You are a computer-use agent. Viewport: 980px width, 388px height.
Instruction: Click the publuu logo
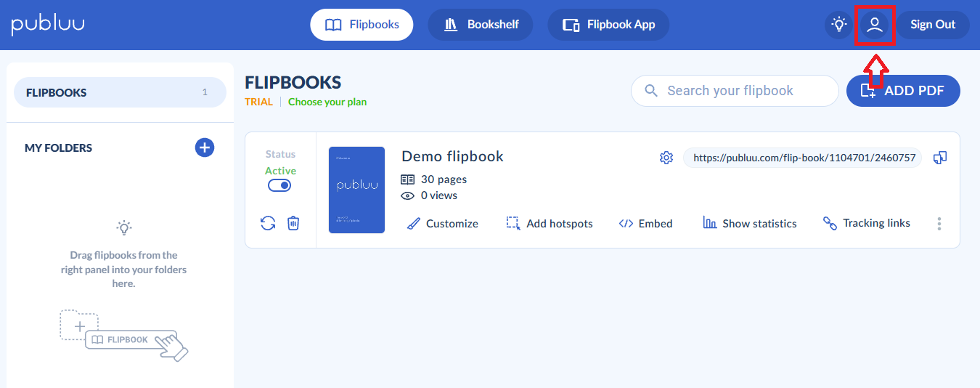coord(48,25)
